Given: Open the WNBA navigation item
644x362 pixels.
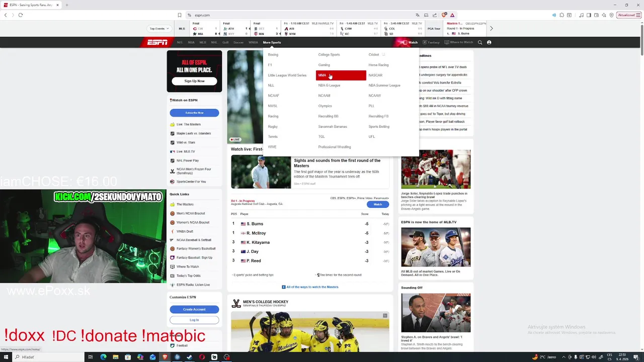Looking at the screenshot, I should 253,42.
